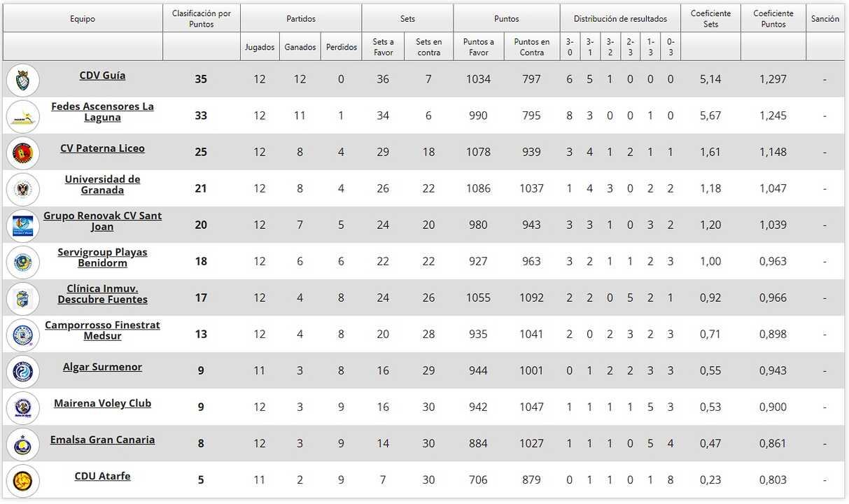Click the Mairena Voley Club logo
Image resolution: width=849 pixels, height=504 pixels.
pos(22,407)
